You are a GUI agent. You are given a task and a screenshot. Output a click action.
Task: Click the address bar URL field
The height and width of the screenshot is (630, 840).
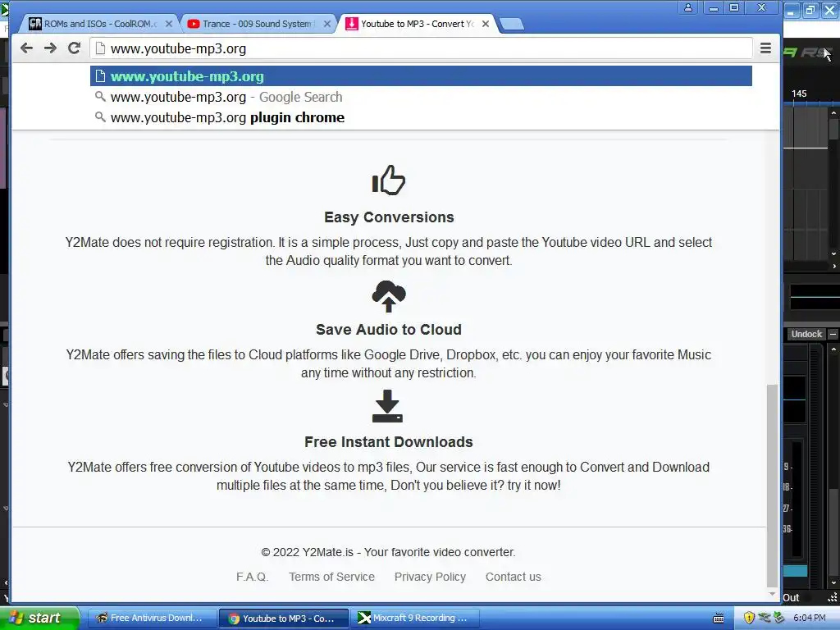(x=421, y=48)
